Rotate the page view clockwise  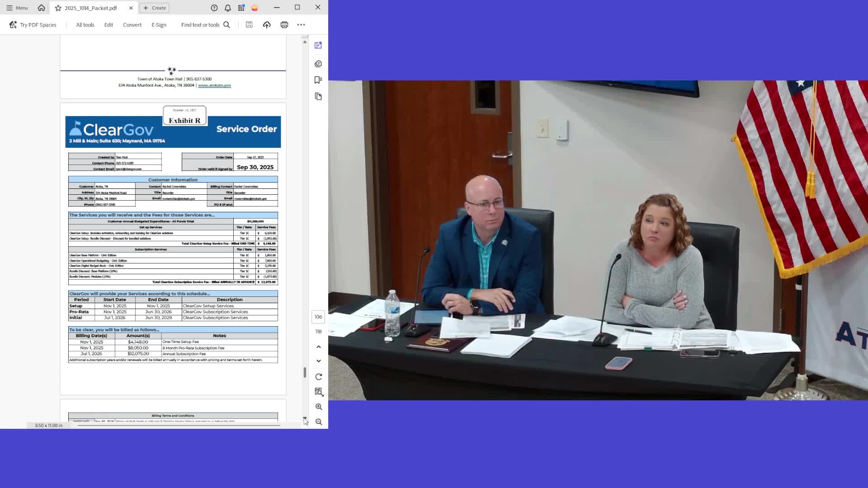tap(319, 377)
